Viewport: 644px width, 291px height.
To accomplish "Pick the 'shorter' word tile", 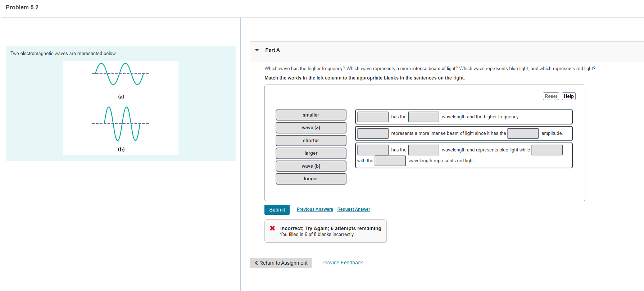I will pyautogui.click(x=311, y=141).
